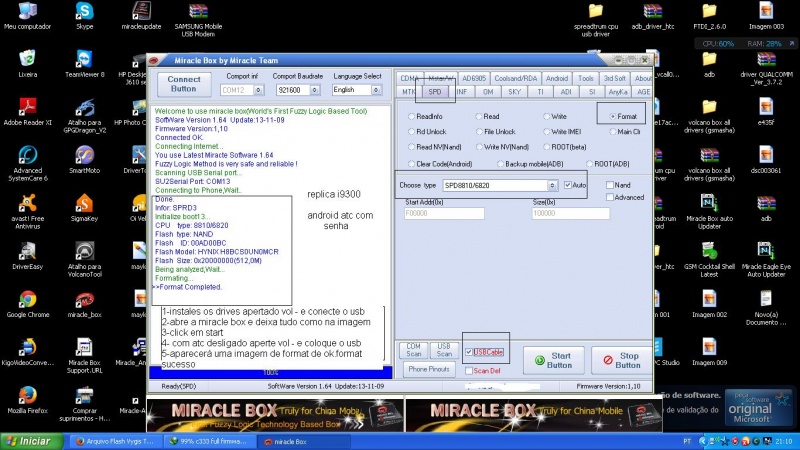The image size is (800, 450).
Task: Open miracle_box desktop icon
Action: pos(84,304)
